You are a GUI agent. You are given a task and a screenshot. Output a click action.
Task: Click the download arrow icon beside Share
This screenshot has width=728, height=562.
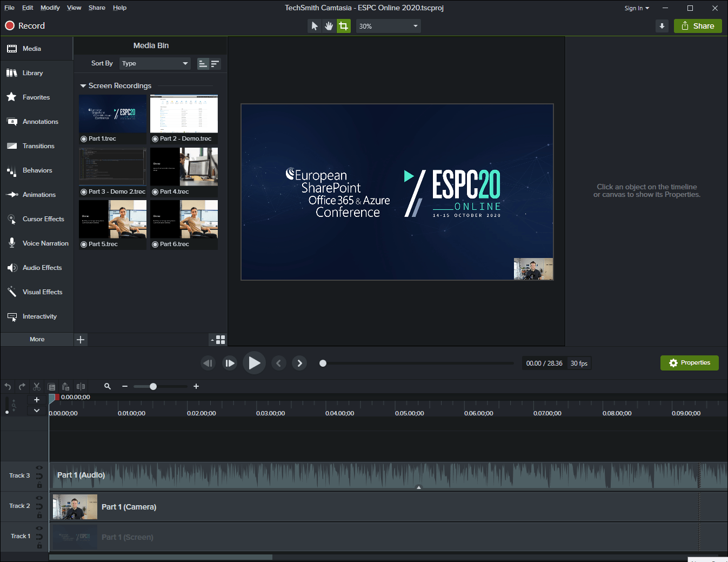click(662, 26)
